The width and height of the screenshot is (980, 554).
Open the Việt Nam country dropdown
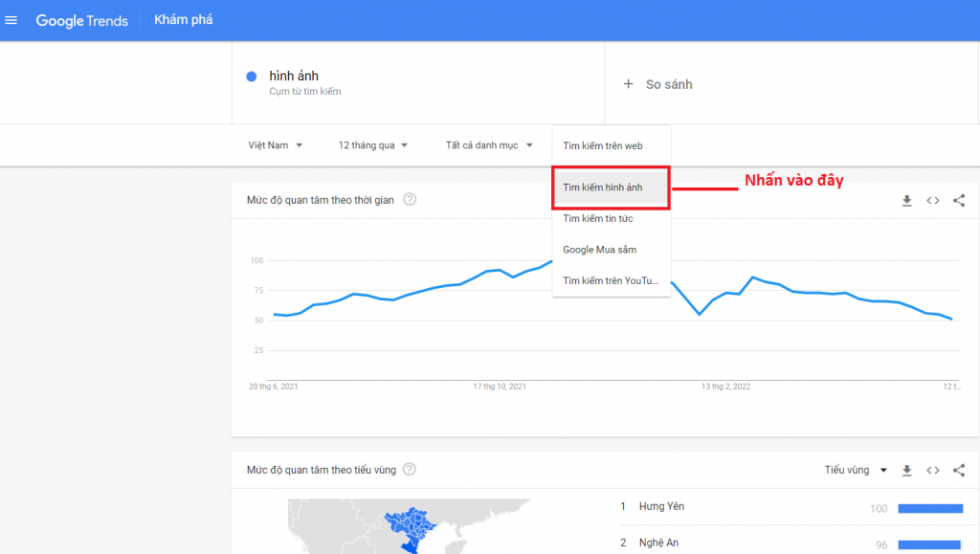276,145
